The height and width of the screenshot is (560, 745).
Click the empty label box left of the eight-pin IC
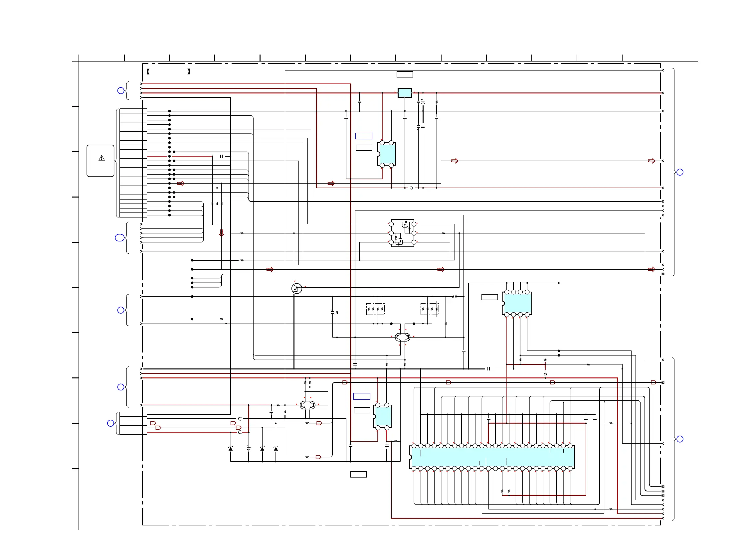click(490, 297)
